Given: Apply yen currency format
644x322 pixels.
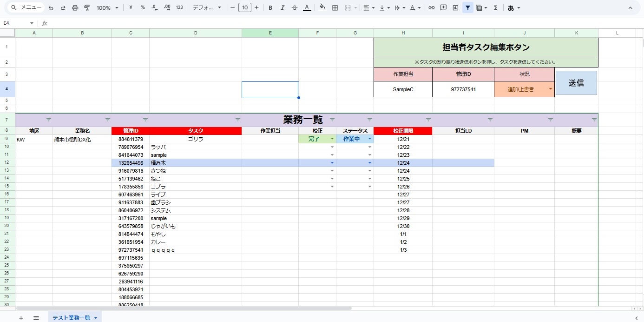Looking at the screenshot, I should 131,8.
